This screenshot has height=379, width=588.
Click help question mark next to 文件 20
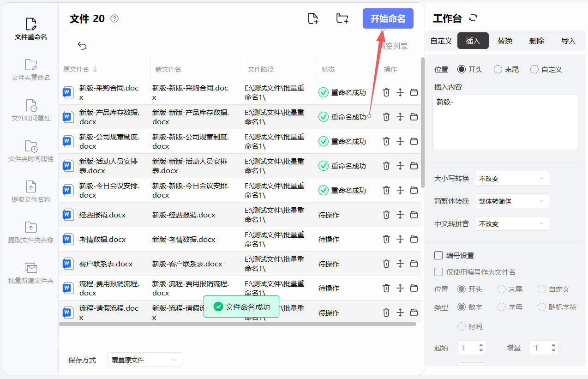(114, 18)
